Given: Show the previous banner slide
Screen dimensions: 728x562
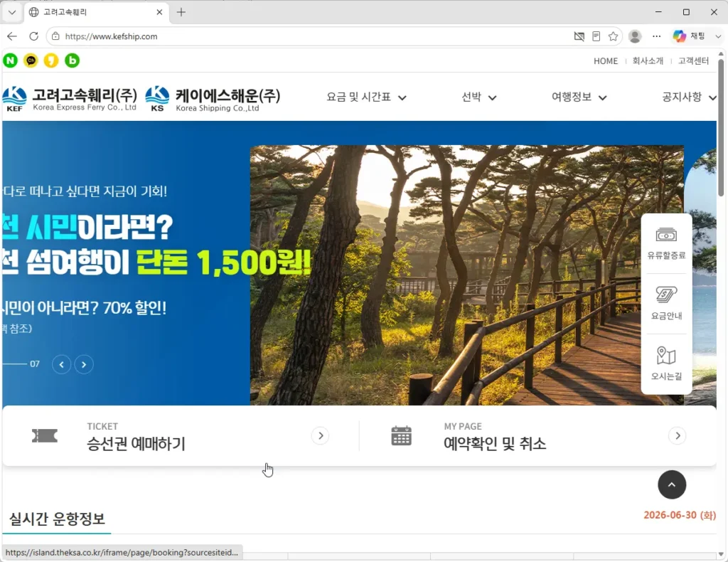Looking at the screenshot, I should pyautogui.click(x=62, y=365).
